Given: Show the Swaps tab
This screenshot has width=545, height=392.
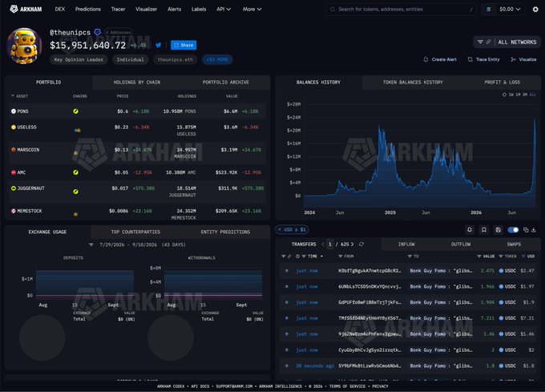Looking at the screenshot, I should click(x=514, y=244).
